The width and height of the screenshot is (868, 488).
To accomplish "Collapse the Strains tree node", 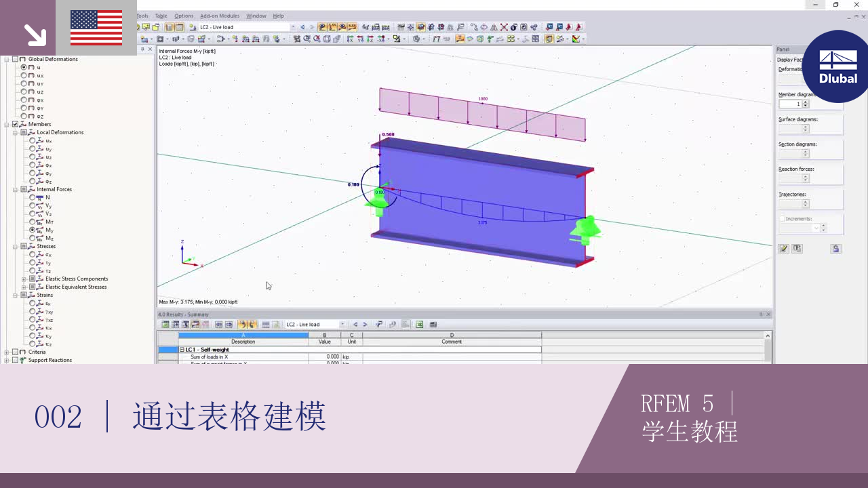I will 15,295.
